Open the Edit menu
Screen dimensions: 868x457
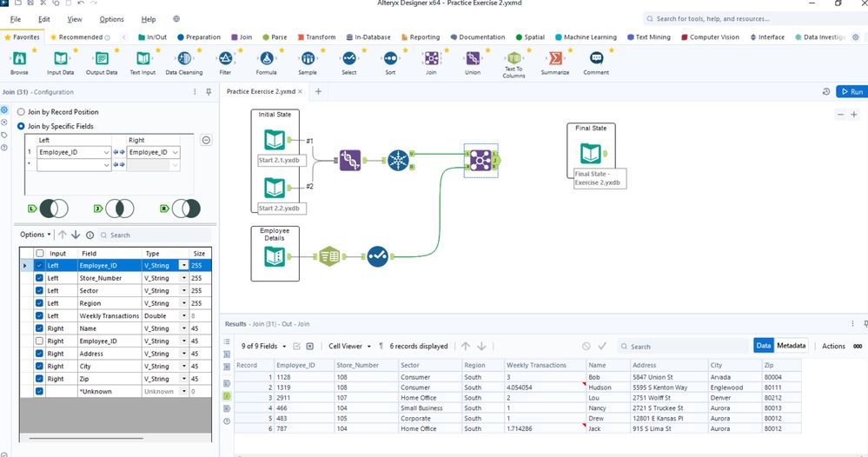tap(44, 19)
